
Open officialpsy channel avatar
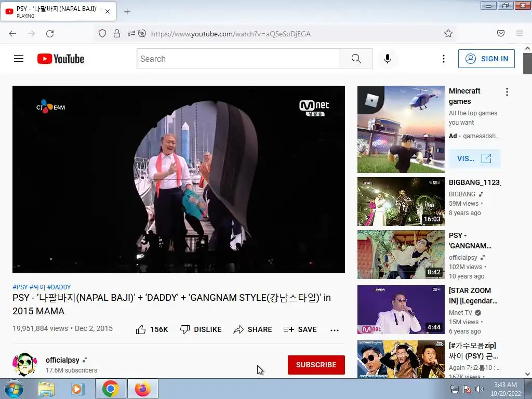[x=25, y=364]
